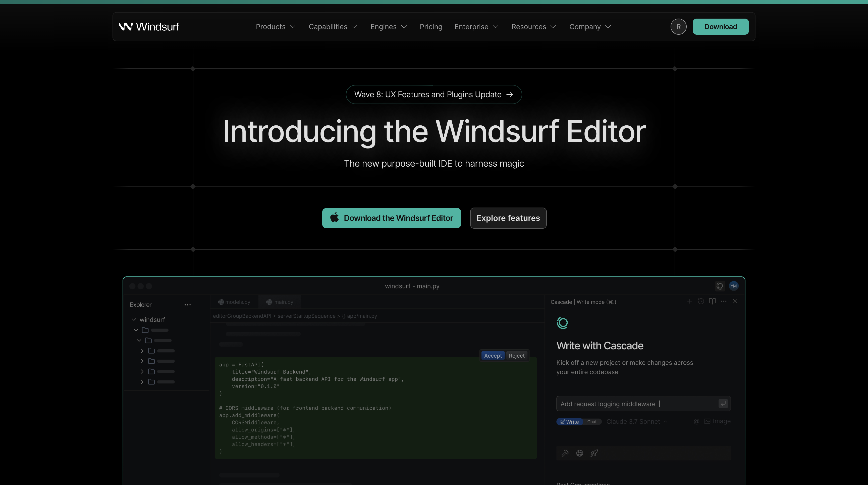This screenshot has width=868, height=485.
Task: Open the YM profile avatar
Action: pyautogui.click(x=734, y=286)
